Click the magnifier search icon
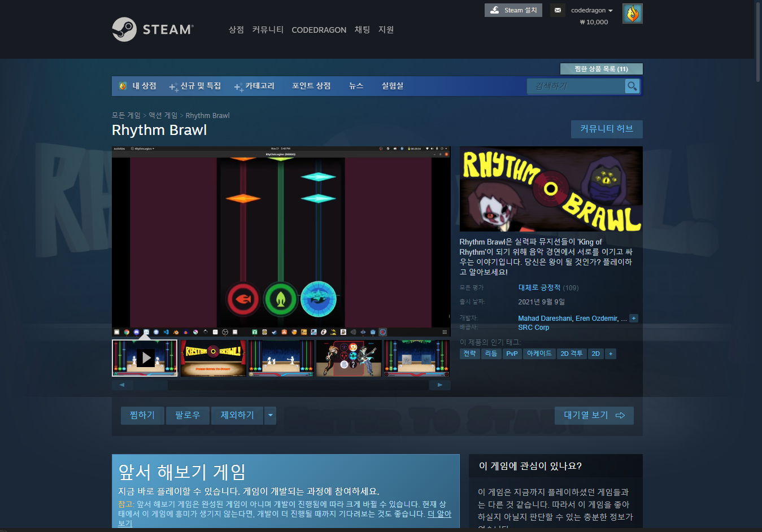This screenshot has width=762, height=532. (x=632, y=86)
